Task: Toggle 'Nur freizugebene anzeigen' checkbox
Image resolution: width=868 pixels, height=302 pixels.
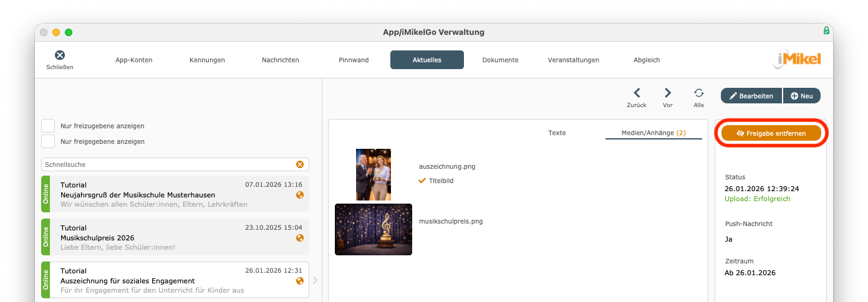Action: tap(48, 126)
